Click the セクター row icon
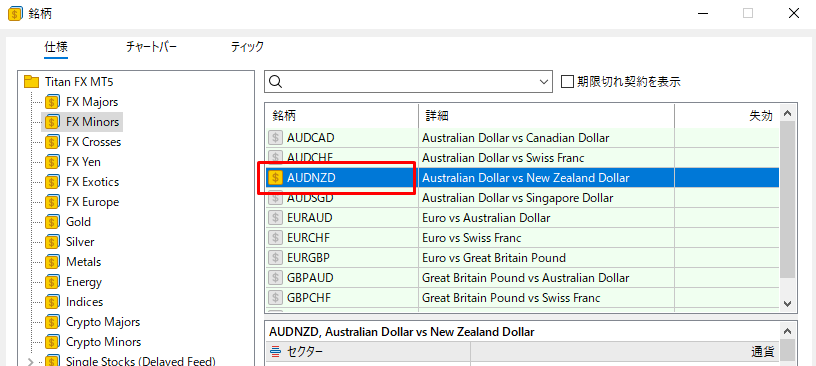 [x=275, y=352]
